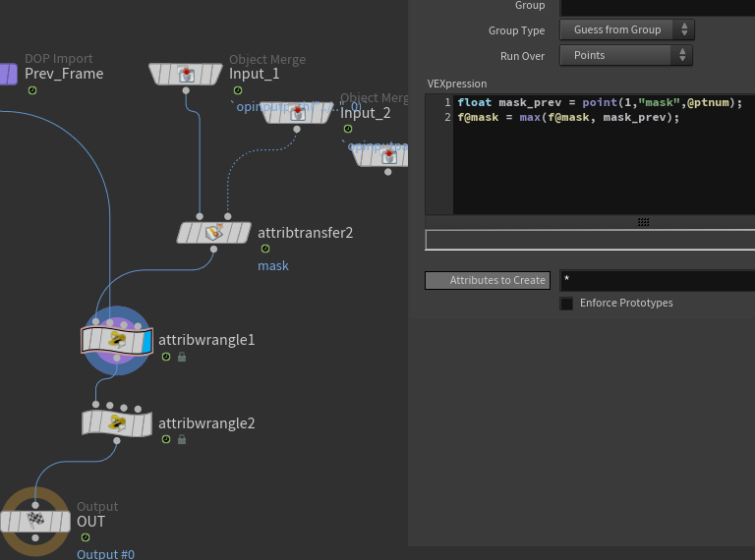755x560 pixels.
Task: Click time-dependent badge under attribwrangle2
Action: [x=166, y=439]
